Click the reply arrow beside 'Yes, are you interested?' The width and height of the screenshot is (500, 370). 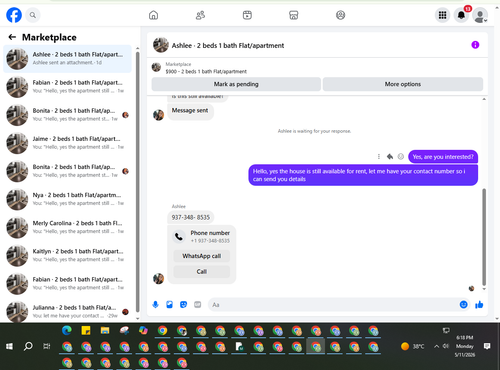(x=390, y=156)
